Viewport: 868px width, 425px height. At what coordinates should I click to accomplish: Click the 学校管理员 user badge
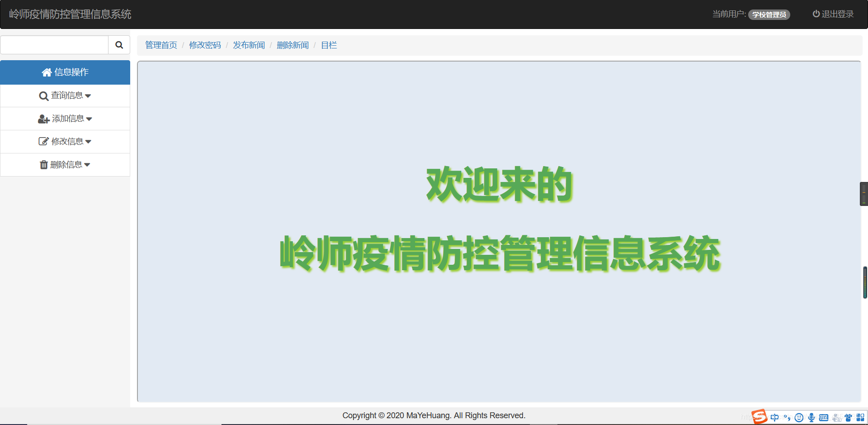click(769, 14)
